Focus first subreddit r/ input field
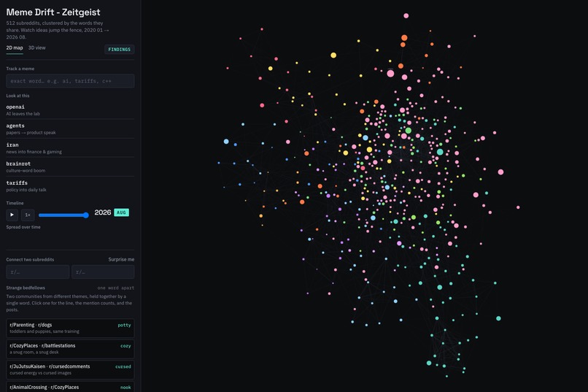Image resolution: width=588 pixels, height=392 pixels. tap(37, 272)
